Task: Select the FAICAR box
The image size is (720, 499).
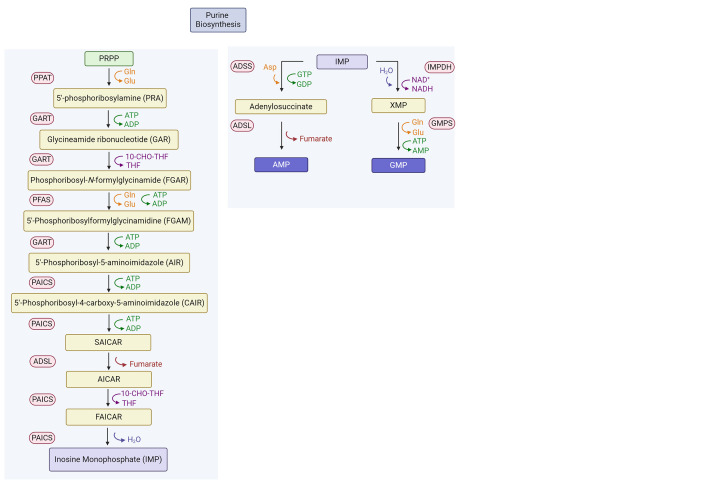Action: (x=109, y=415)
